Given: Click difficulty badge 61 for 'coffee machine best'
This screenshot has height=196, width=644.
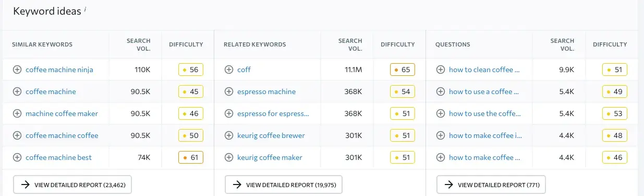Looking at the screenshot, I should pyautogui.click(x=190, y=157).
